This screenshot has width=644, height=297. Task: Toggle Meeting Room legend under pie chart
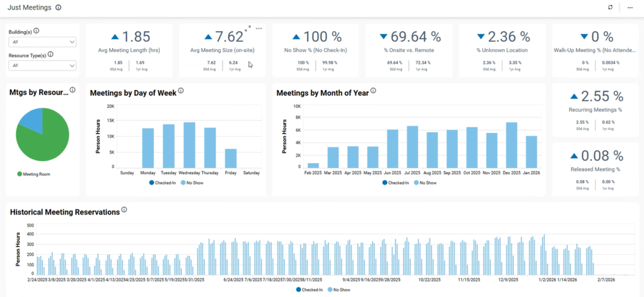[36, 174]
